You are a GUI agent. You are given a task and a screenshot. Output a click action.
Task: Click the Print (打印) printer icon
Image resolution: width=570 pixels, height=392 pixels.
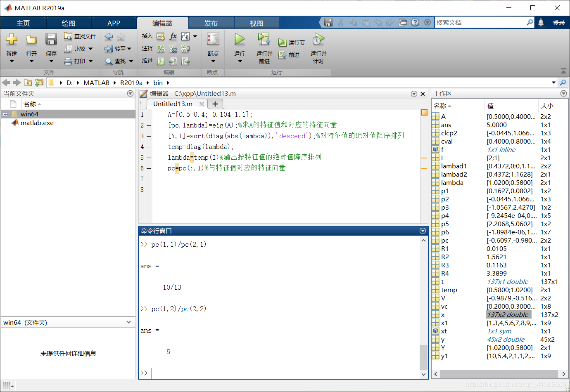coord(68,61)
